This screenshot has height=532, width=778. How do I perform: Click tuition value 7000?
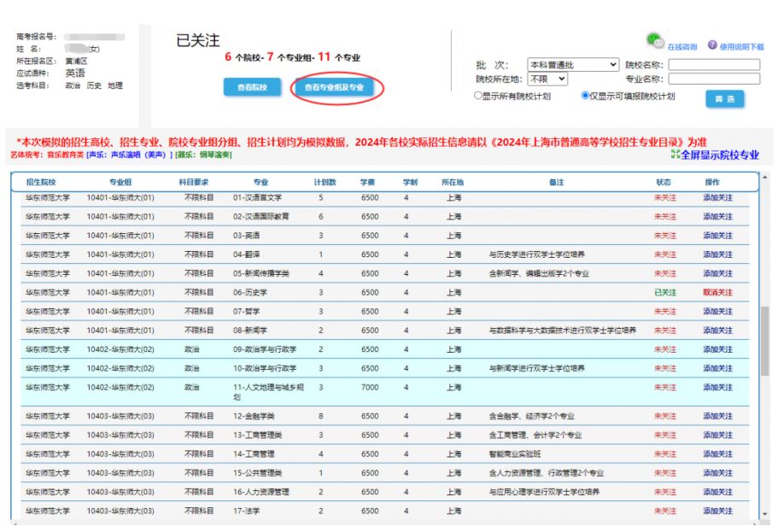coord(370,387)
